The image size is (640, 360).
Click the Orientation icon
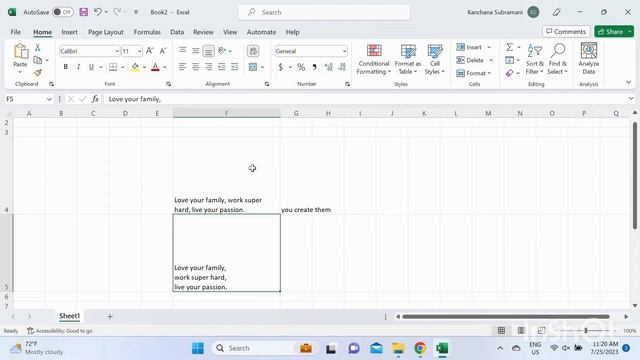222,51
